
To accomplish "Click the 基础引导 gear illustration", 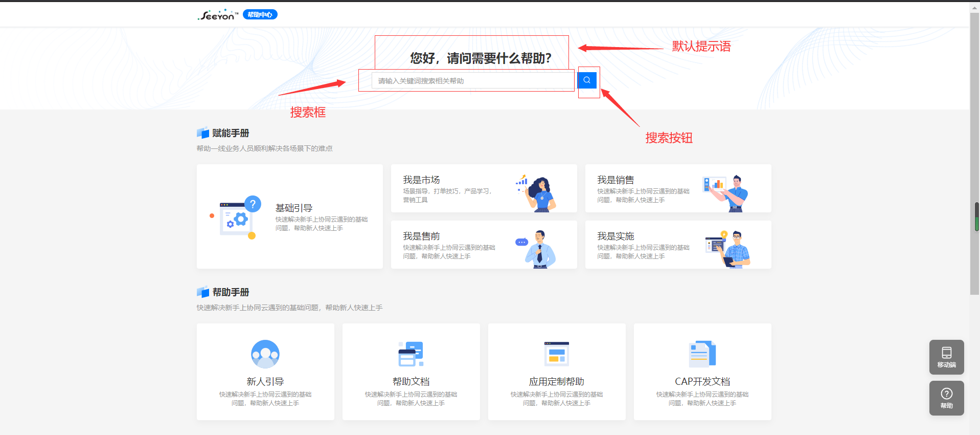I will (x=235, y=217).
